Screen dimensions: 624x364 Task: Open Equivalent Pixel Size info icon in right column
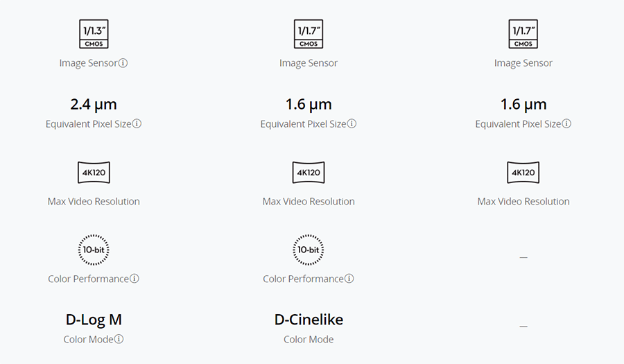tap(567, 124)
